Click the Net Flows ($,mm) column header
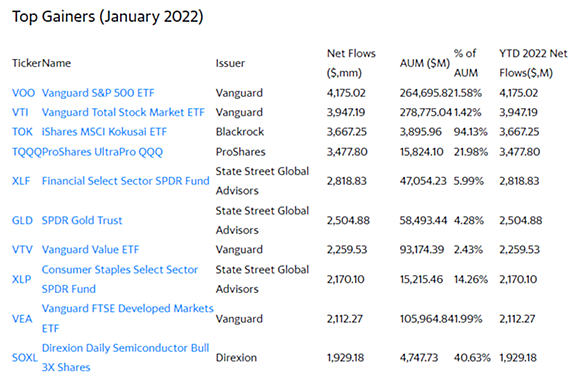 [351, 63]
